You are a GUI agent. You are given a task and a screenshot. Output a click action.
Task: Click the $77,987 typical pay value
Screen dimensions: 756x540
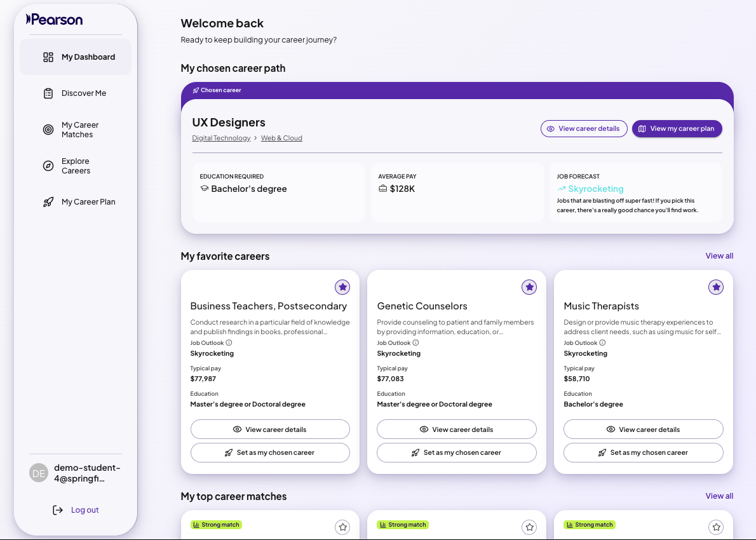tap(203, 379)
